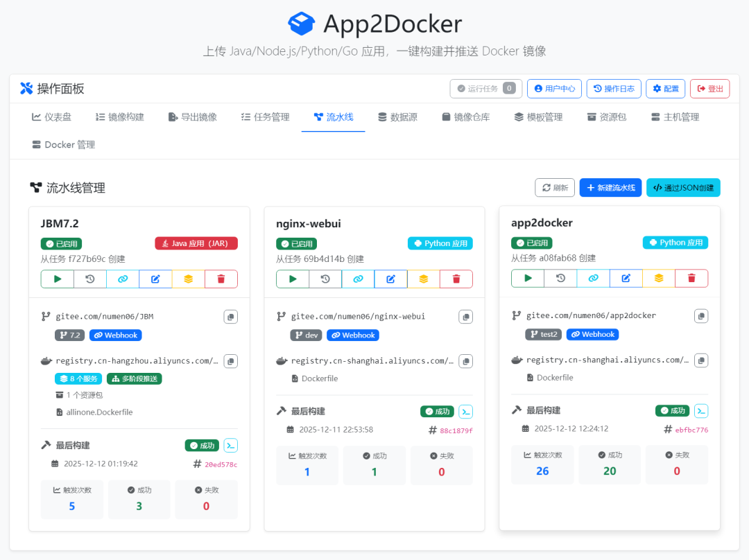Refresh the pipeline list with 刷新

coord(554,188)
